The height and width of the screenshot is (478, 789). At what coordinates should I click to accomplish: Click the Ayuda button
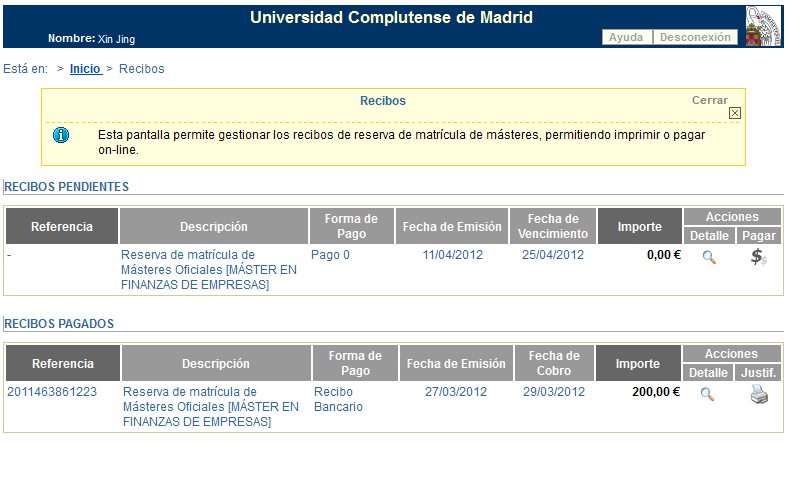pos(626,37)
